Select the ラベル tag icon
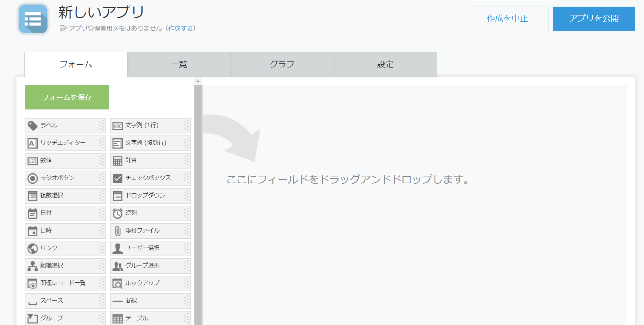This screenshot has height=325, width=644. (x=33, y=126)
